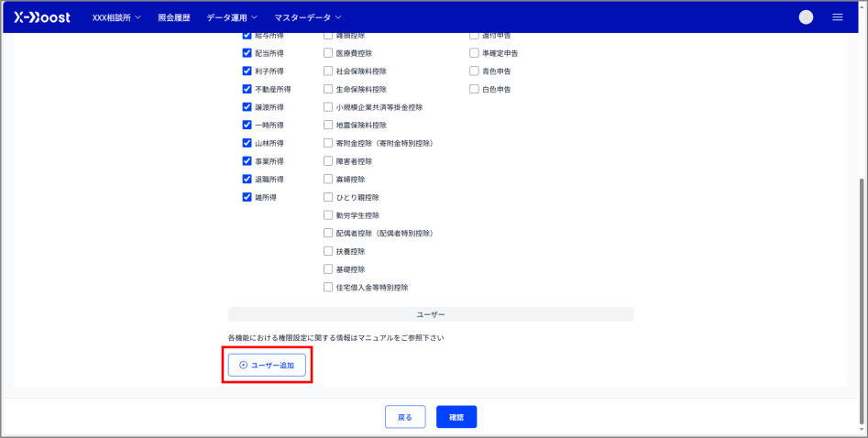
Task: Open the hamburger menu icon
Action: click(838, 17)
